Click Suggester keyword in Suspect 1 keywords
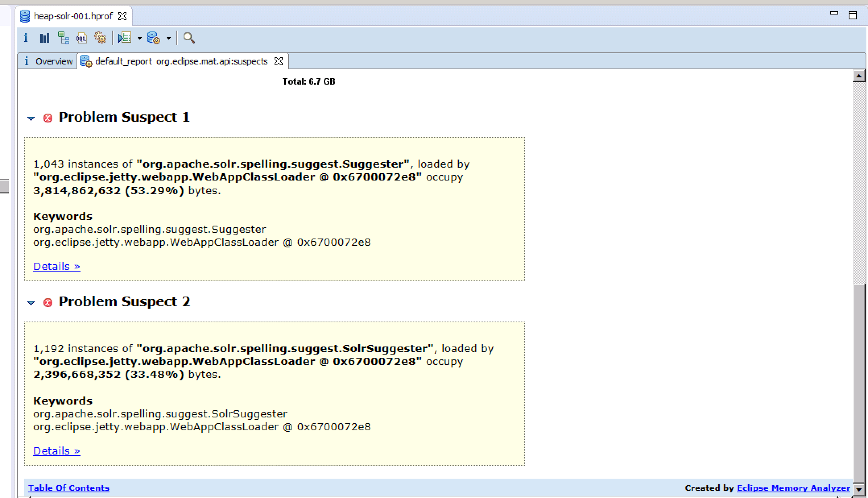 149,229
